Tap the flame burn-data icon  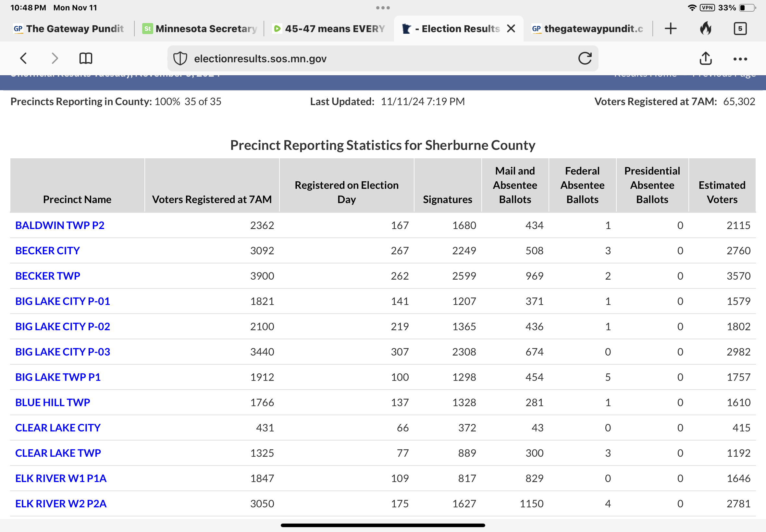coord(705,29)
